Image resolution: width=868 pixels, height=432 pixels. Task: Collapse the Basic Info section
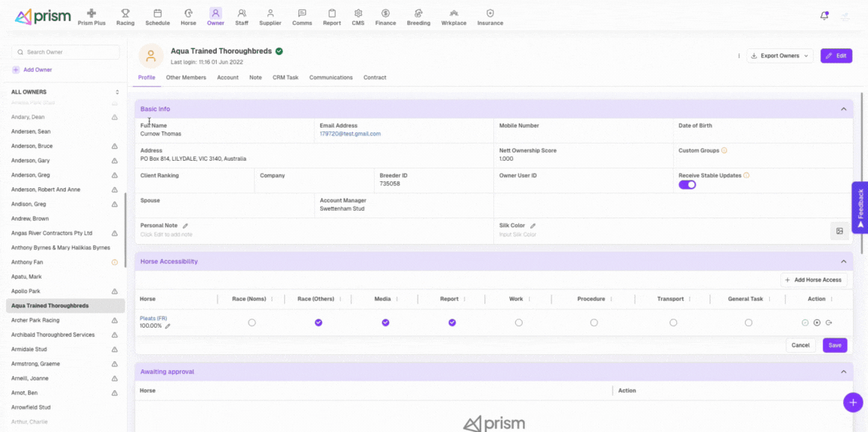coord(843,110)
